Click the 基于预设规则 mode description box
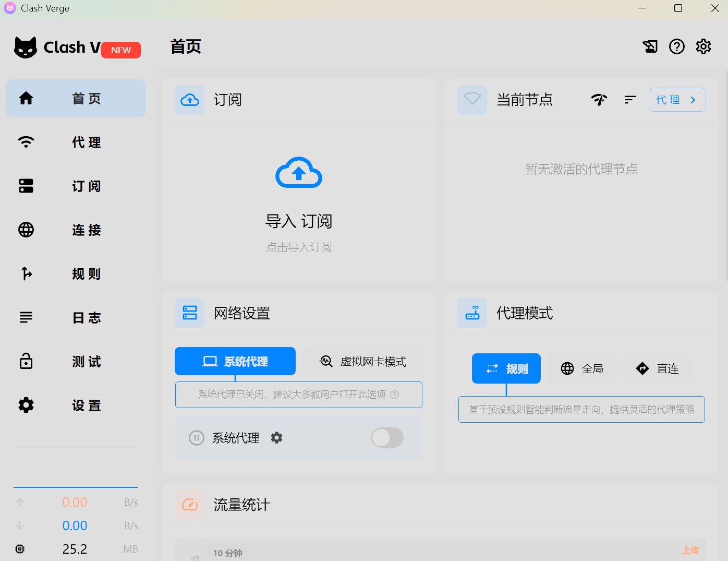This screenshot has height=561, width=728. coord(581,409)
